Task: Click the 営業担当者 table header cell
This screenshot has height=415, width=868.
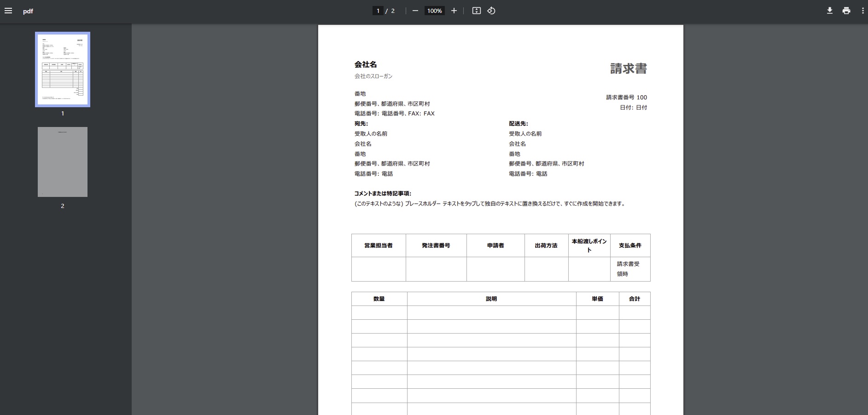Action: 379,246
